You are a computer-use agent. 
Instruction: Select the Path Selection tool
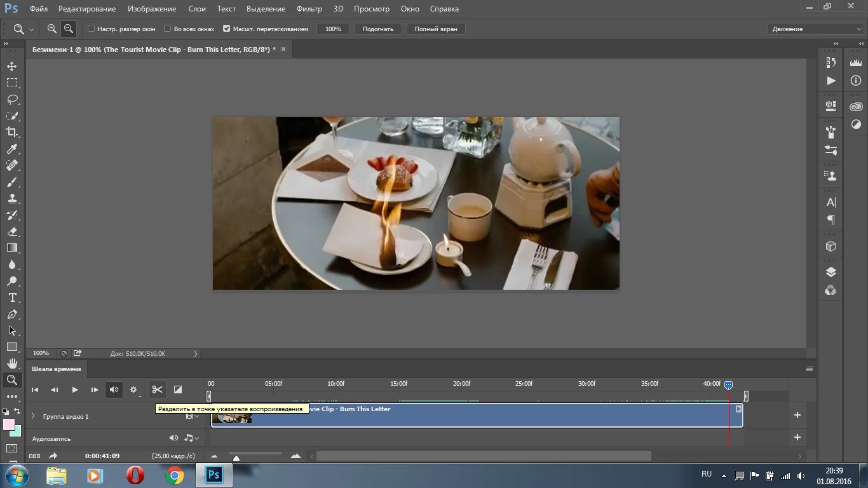click(12, 330)
